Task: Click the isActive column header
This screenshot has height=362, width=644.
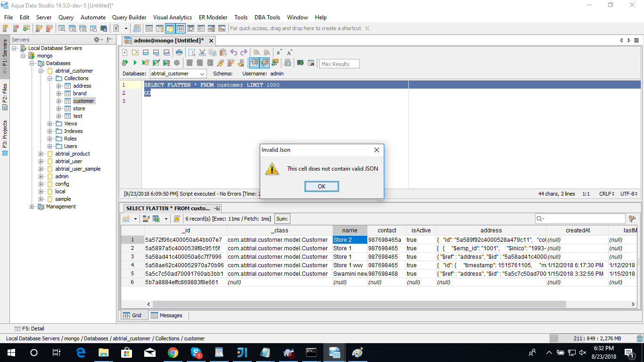Action: tap(421, 230)
